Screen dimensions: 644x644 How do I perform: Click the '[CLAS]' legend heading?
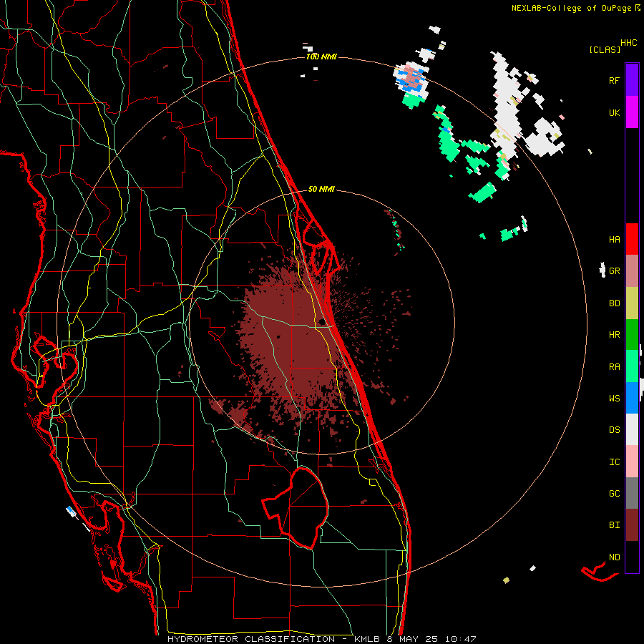point(605,49)
